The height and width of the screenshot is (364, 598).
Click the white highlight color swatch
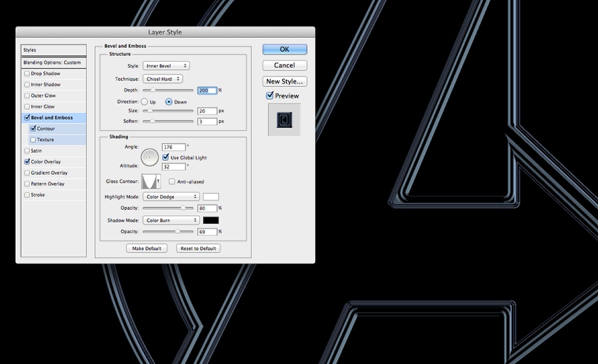pos(211,197)
